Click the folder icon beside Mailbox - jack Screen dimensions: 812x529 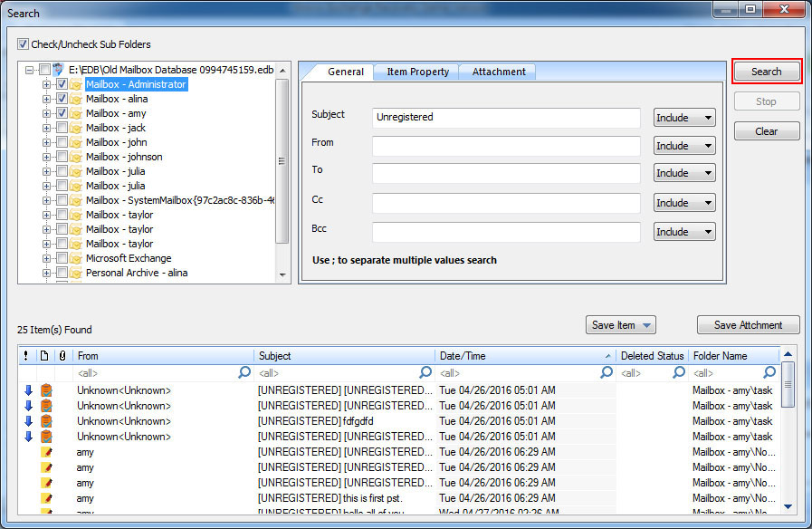tap(76, 128)
